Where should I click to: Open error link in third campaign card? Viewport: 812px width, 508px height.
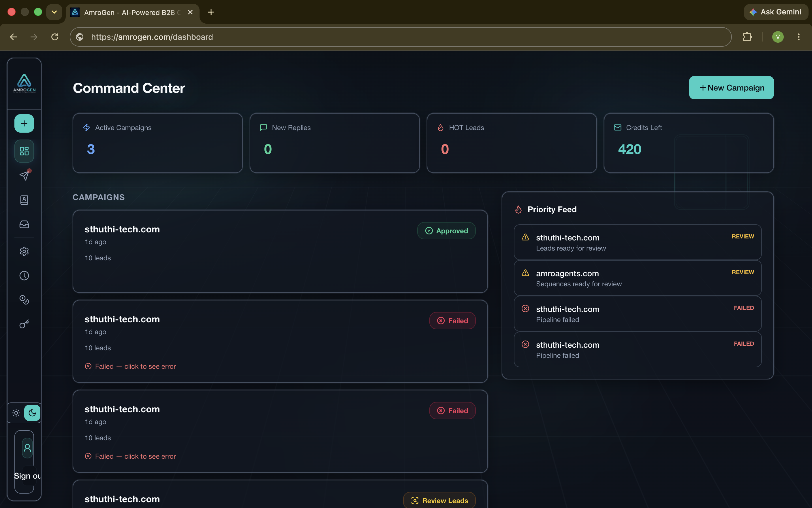(x=130, y=456)
